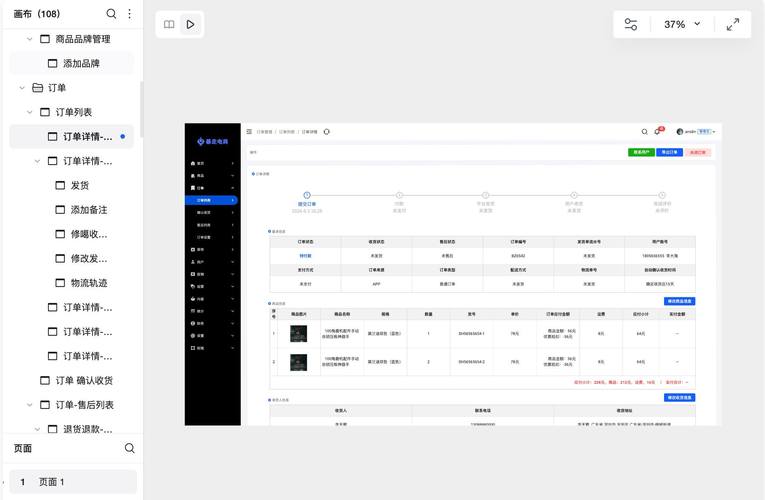765x500 pixels.
Task: Open the book view icon in toolbar
Action: (169, 24)
